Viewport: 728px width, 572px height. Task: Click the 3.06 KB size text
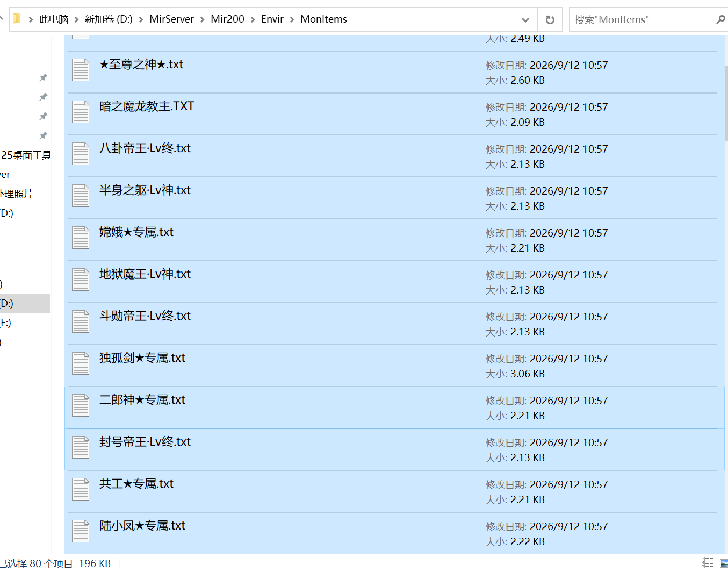[x=528, y=374]
